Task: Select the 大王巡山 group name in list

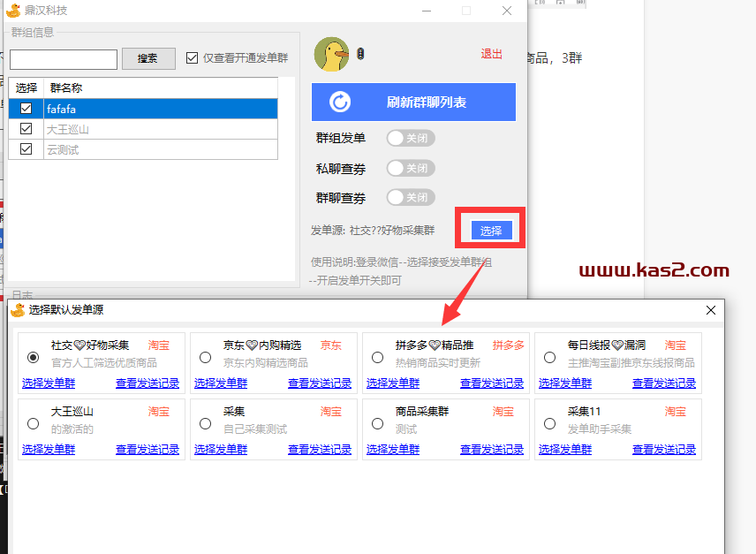Action: [x=161, y=129]
